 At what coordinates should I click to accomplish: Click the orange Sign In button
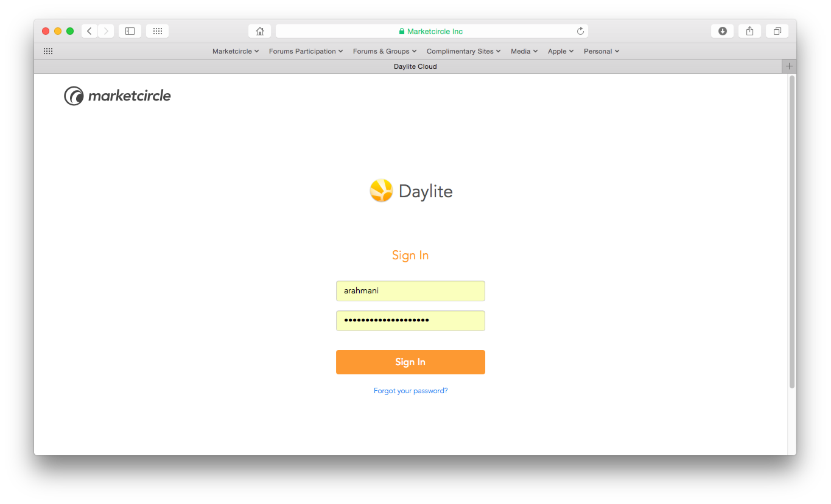tap(410, 362)
